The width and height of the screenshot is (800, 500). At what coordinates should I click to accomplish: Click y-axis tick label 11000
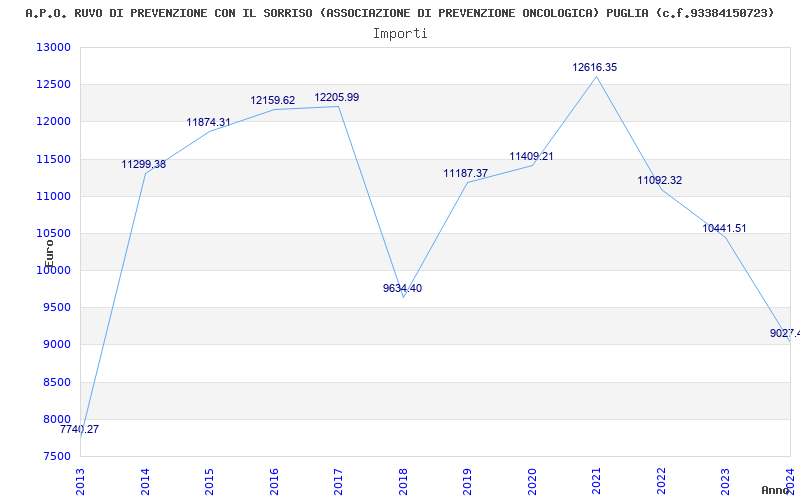[53, 196]
